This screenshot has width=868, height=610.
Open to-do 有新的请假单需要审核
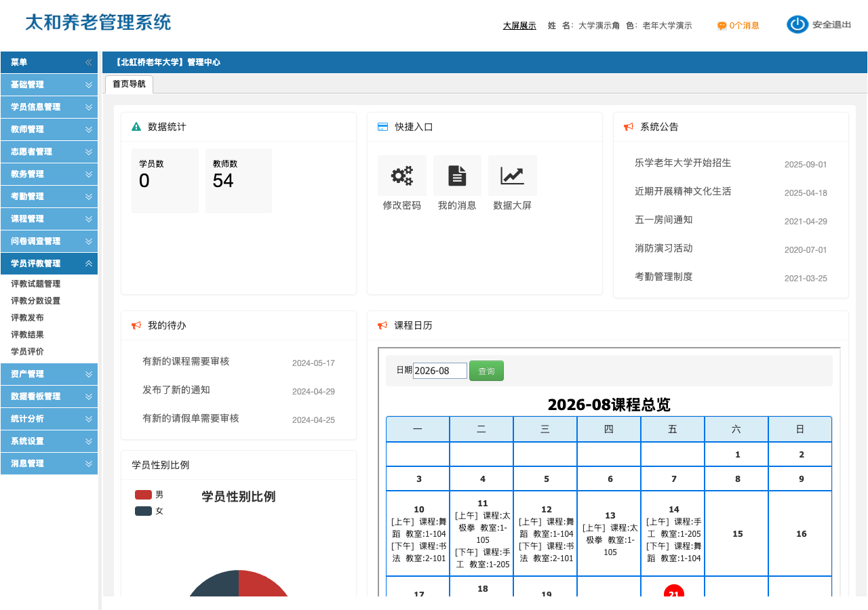pos(191,418)
